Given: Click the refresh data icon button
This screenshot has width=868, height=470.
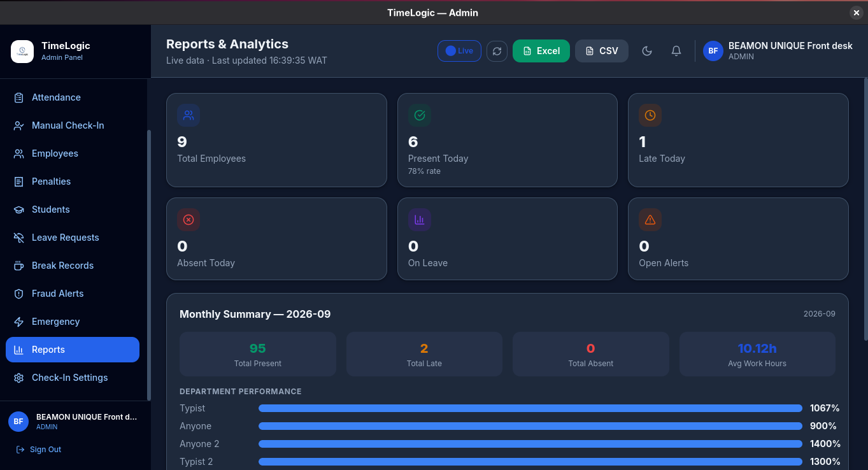Looking at the screenshot, I should click(x=497, y=51).
